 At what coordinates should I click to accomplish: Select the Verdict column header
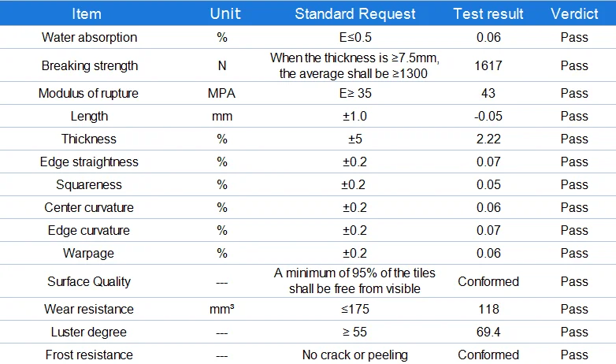(x=574, y=13)
